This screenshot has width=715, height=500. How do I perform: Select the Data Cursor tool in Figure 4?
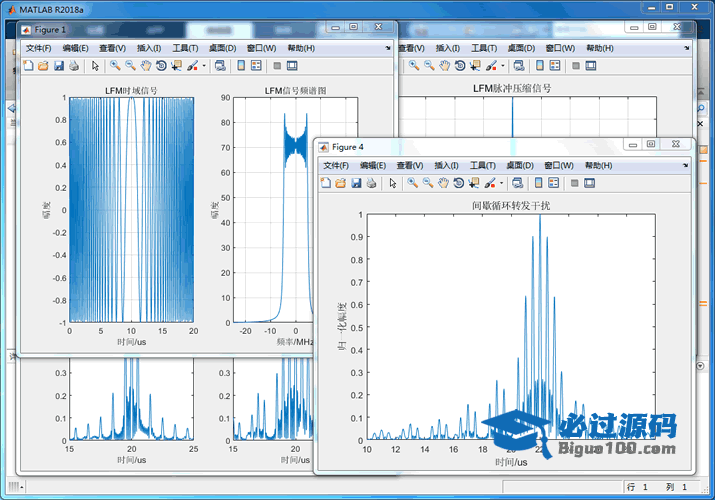pyautogui.click(x=474, y=183)
